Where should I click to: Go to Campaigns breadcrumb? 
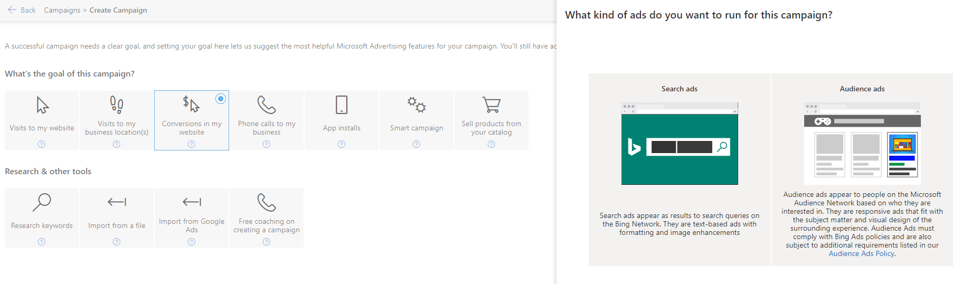click(x=62, y=10)
